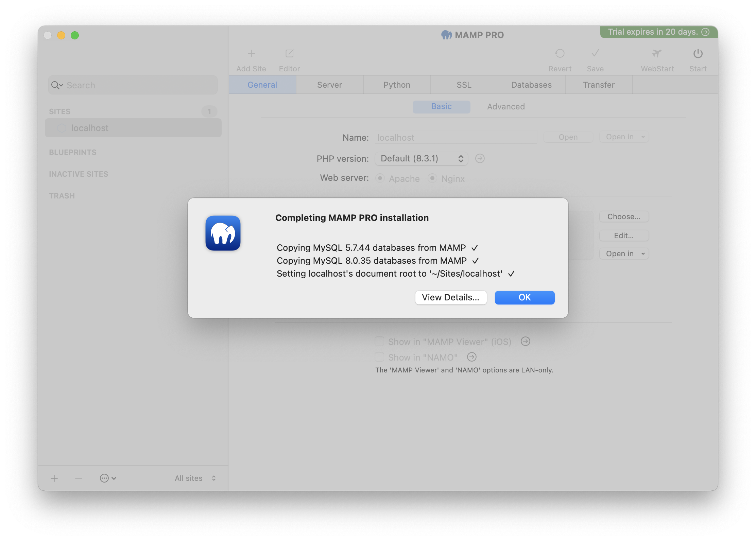
Task: Open the Editor toolbar icon
Action: coord(290,53)
